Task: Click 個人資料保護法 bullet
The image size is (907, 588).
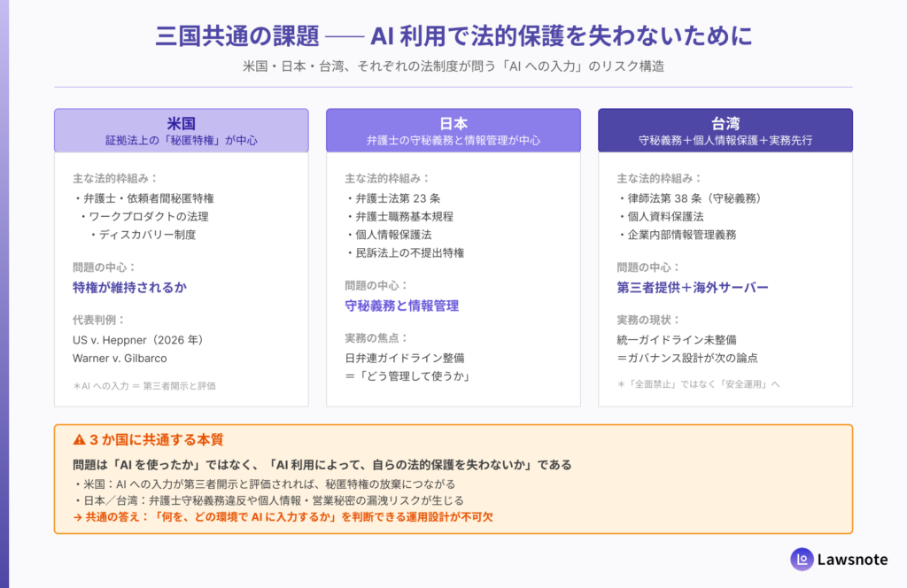Action: (660, 216)
